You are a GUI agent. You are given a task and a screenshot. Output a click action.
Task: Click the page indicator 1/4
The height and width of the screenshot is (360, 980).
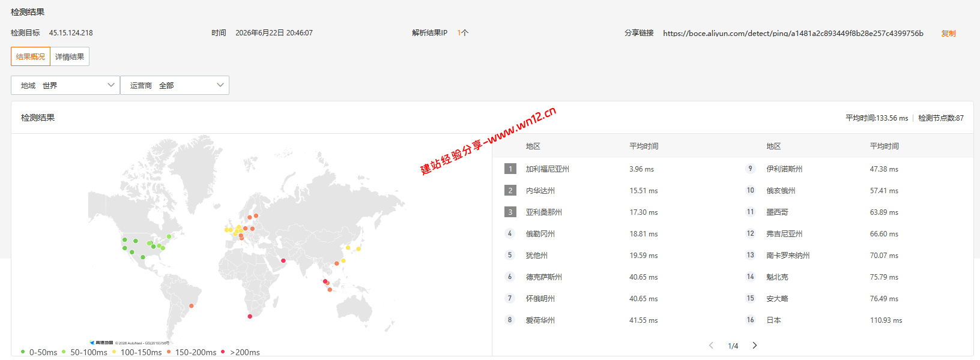pyautogui.click(x=733, y=346)
